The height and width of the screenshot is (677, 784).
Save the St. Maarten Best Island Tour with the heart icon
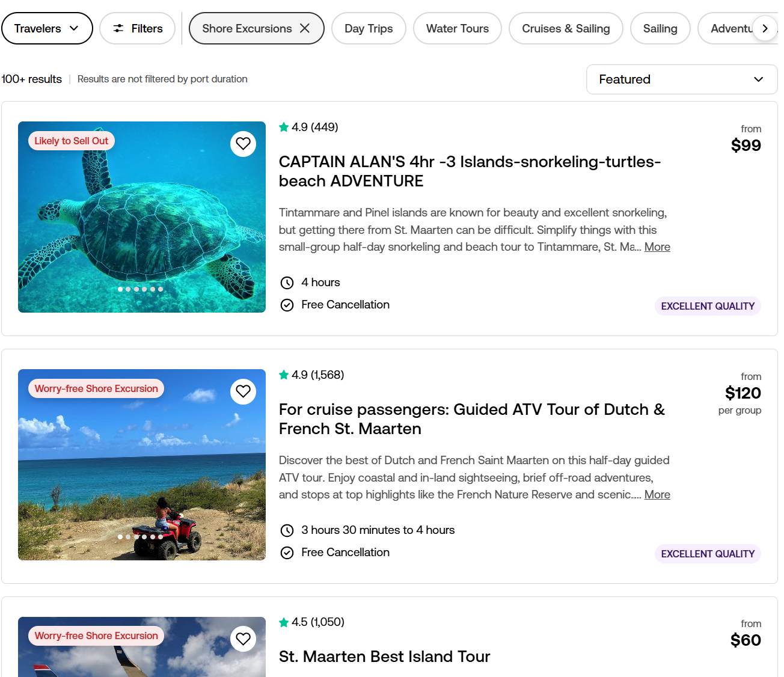click(x=243, y=639)
